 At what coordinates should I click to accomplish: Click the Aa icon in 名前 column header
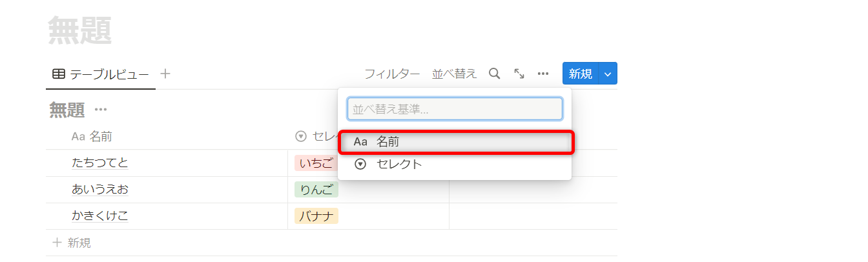(78, 137)
